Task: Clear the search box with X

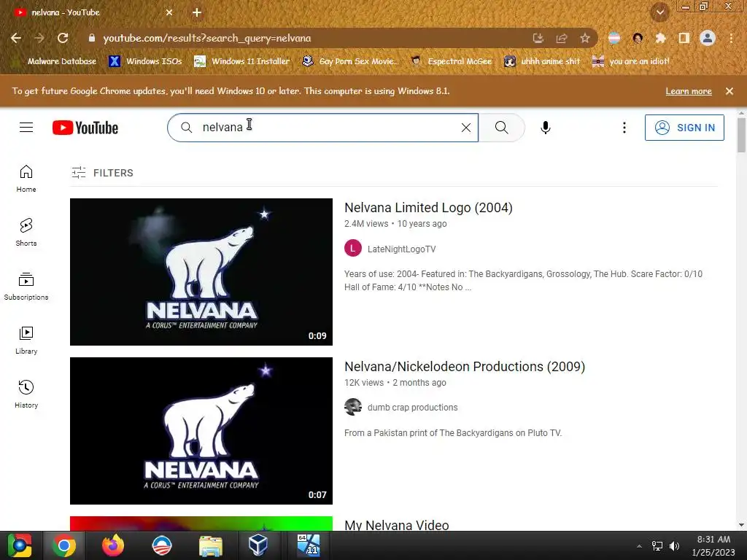Action: tap(466, 128)
